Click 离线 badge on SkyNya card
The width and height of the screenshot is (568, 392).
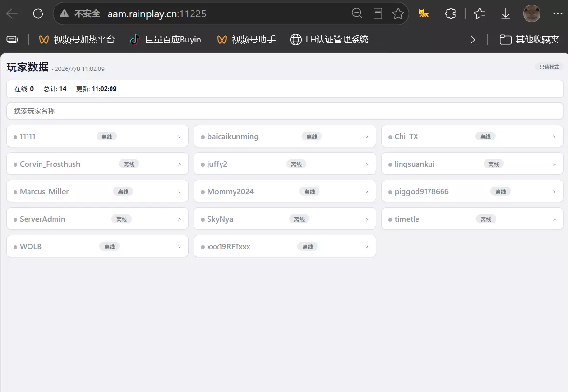click(299, 219)
